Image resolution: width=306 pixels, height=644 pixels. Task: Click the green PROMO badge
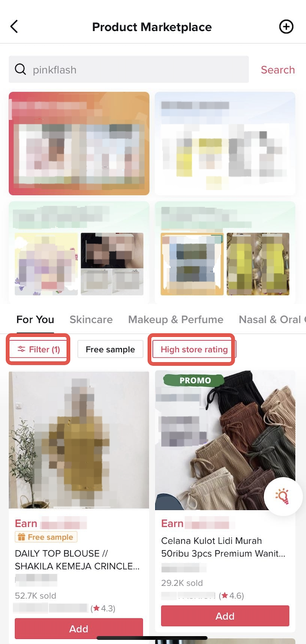point(195,380)
